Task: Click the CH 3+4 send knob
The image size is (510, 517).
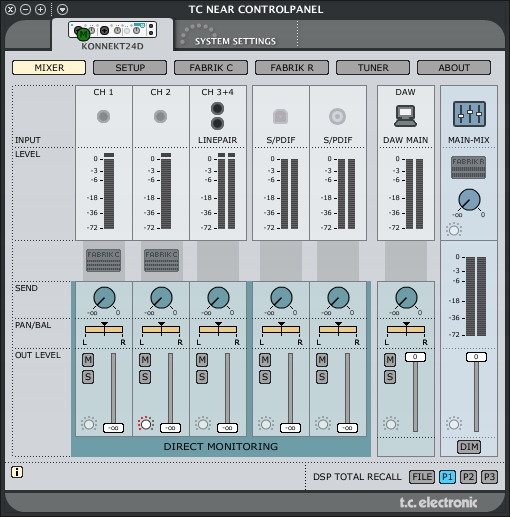Action: click(218, 298)
